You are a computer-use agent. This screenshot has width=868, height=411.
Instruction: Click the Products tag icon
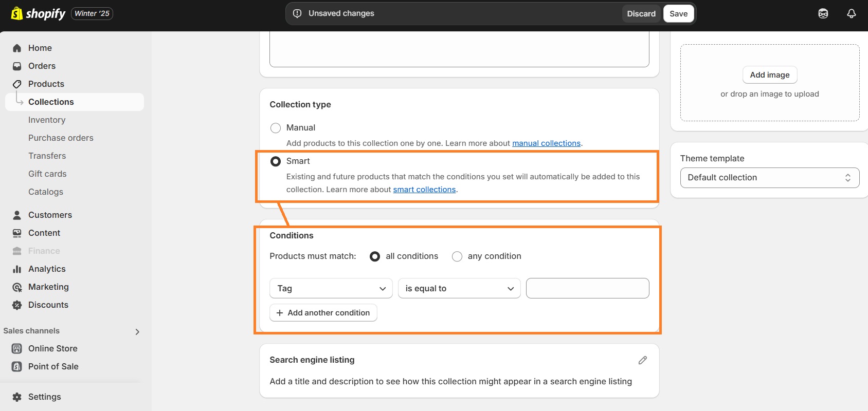(x=17, y=84)
